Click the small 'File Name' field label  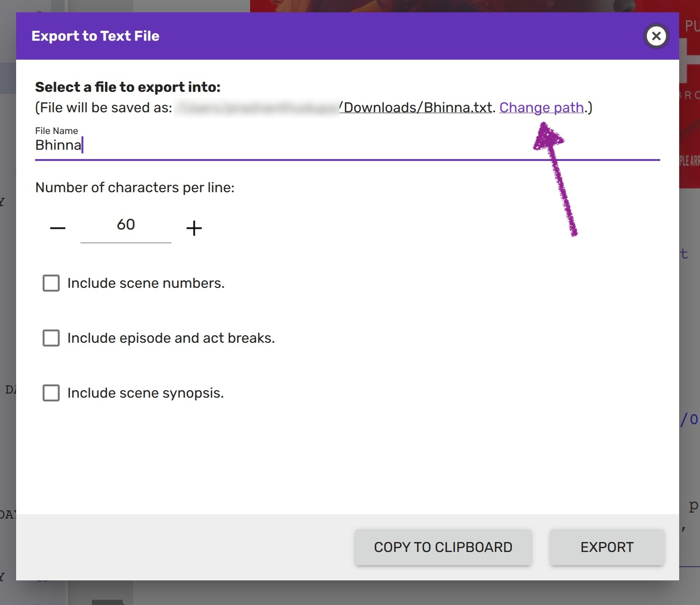pos(56,131)
